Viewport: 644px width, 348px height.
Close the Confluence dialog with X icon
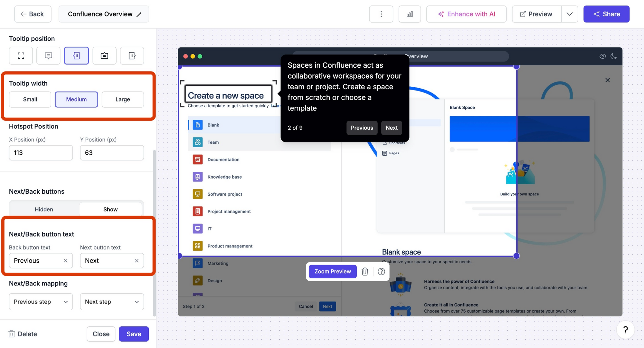(x=607, y=80)
